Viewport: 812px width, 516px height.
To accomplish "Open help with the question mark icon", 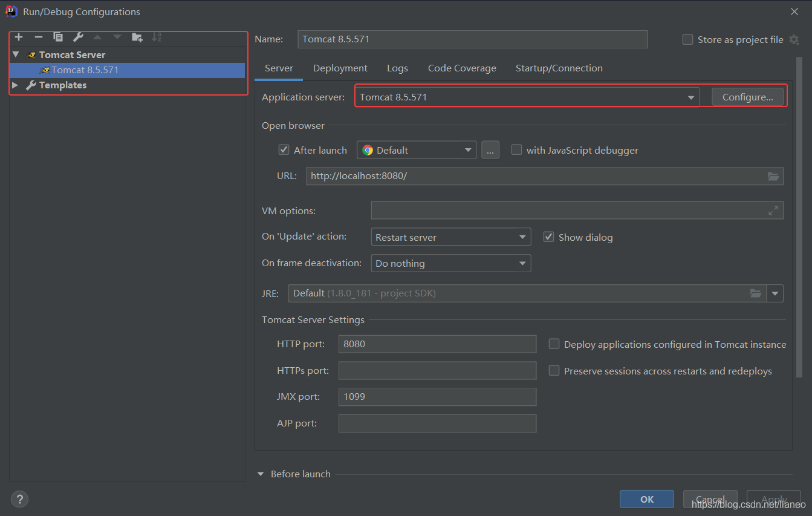I will click(19, 500).
